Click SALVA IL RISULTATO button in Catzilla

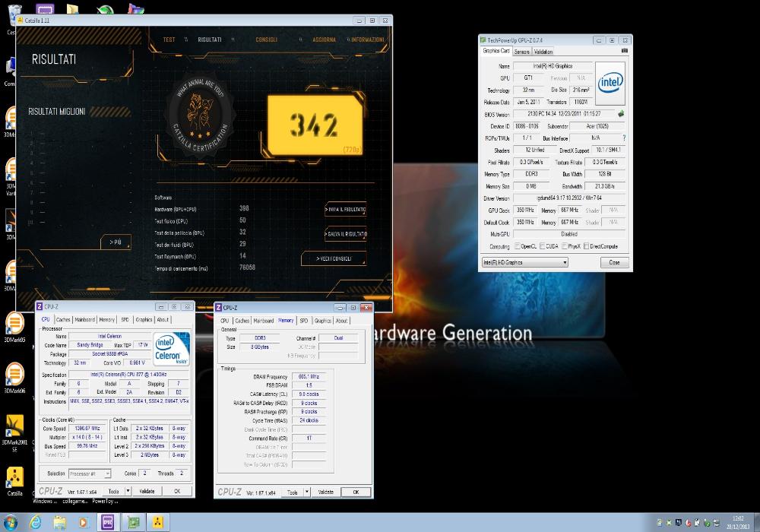tap(345, 234)
